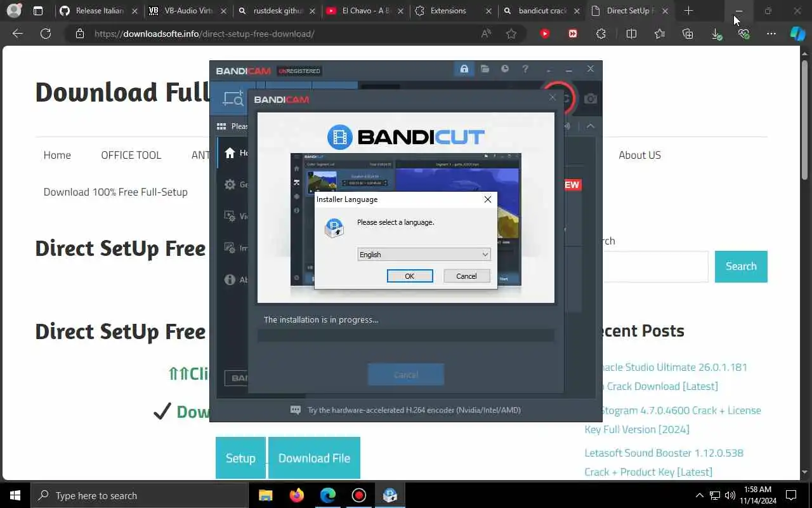Refresh the browser page
This screenshot has width=812, height=508.
pos(46,34)
